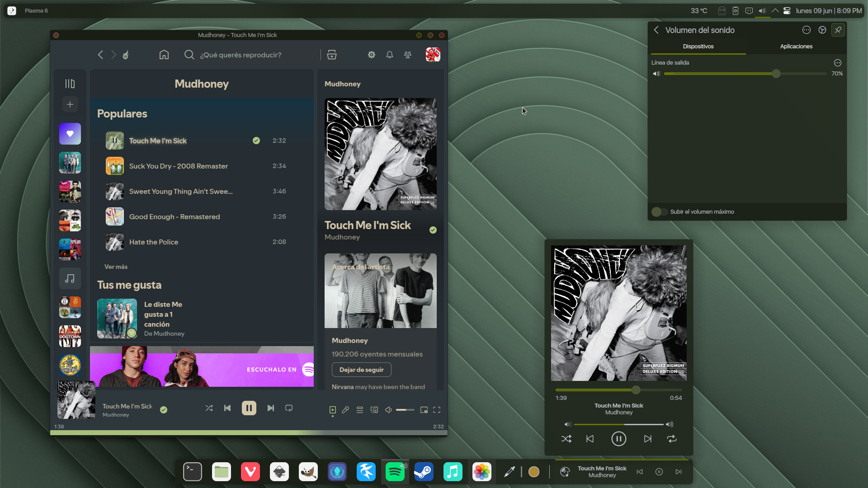Open Spotify settings gear icon
The height and width of the screenshot is (488, 868).
(x=372, y=55)
